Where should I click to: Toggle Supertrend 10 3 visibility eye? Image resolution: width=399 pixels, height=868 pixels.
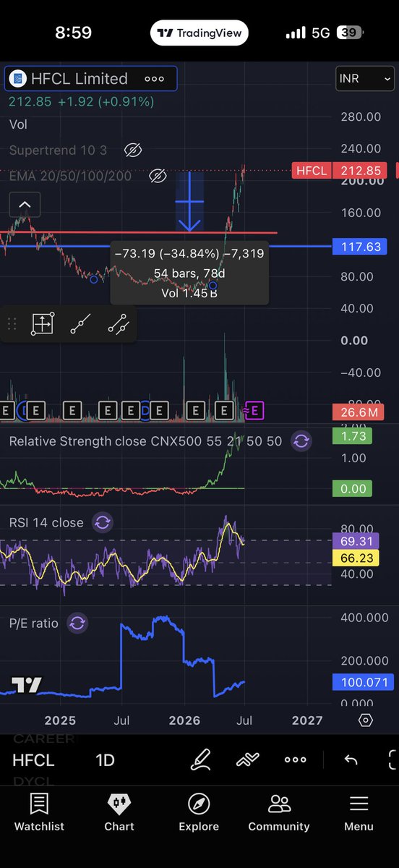click(x=132, y=150)
